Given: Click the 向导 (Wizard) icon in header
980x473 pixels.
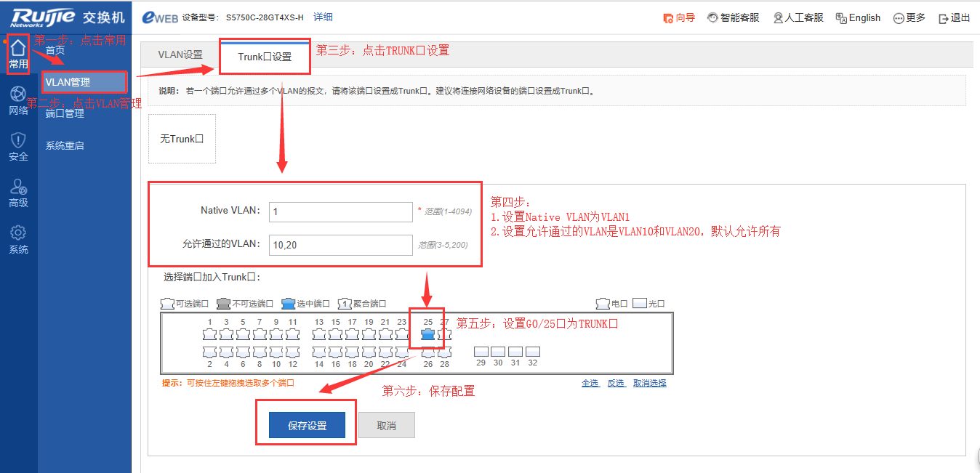Looking at the screenshot, I should (x=679, y=17).
